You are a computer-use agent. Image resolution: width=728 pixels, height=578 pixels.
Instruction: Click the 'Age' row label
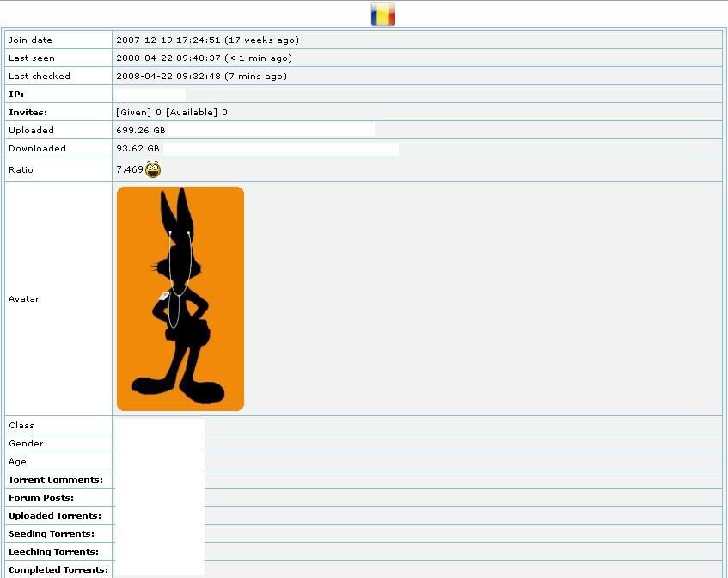[17, 462]
